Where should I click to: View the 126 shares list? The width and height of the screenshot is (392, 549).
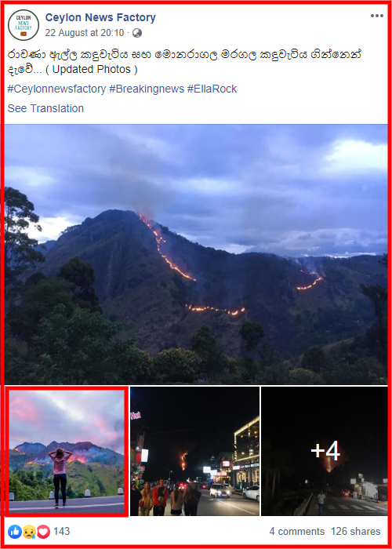(x=356, y=532)
